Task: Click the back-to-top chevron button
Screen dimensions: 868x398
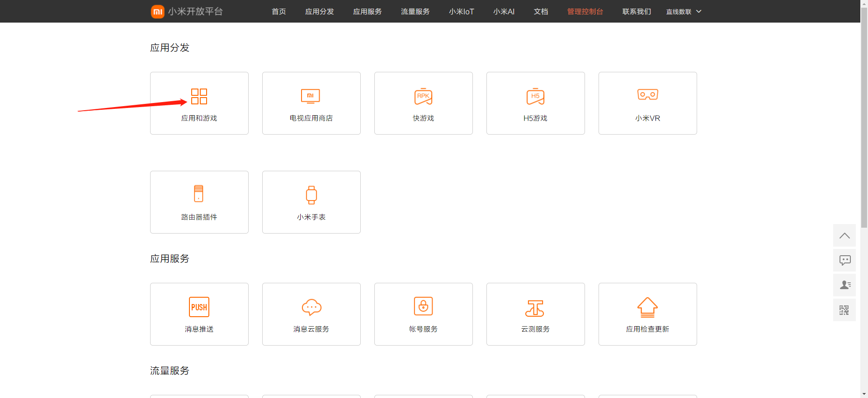Action: pyautogui.click(x=844, y=235)
